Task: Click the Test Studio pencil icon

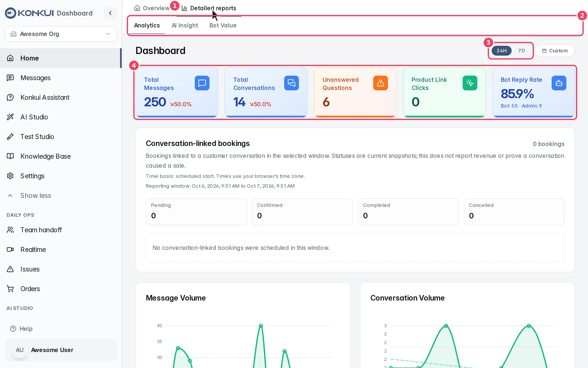Action: (x=10, y=137)
